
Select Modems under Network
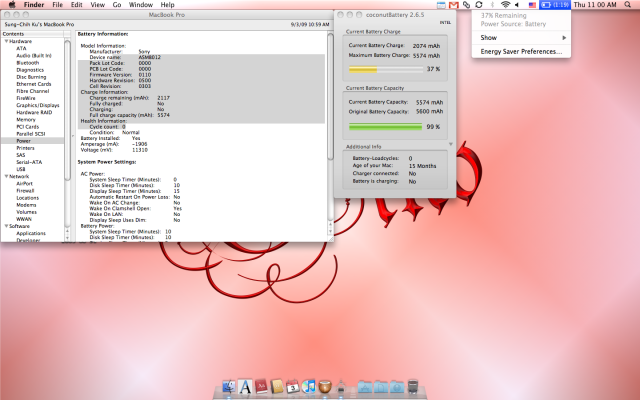(26, 205)
